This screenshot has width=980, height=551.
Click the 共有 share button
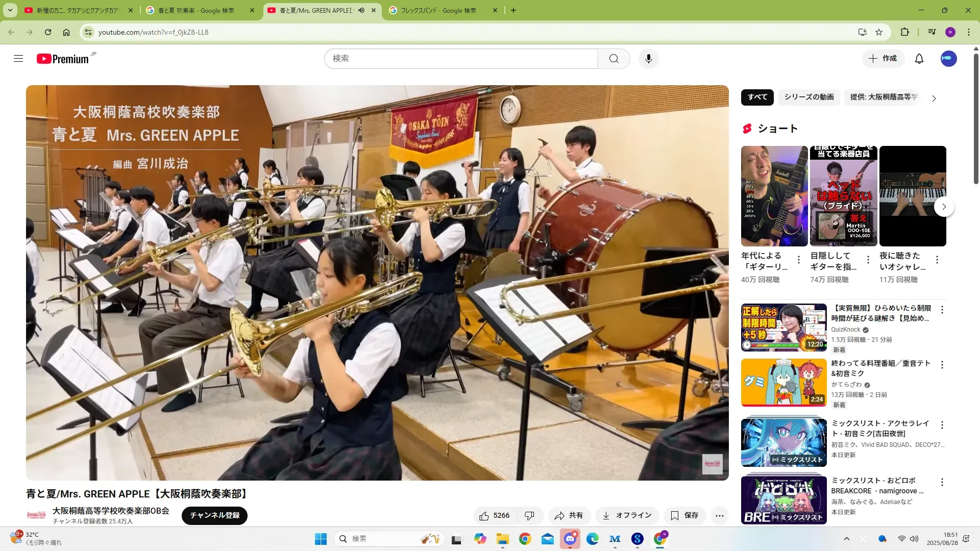[x=569, y=515]
